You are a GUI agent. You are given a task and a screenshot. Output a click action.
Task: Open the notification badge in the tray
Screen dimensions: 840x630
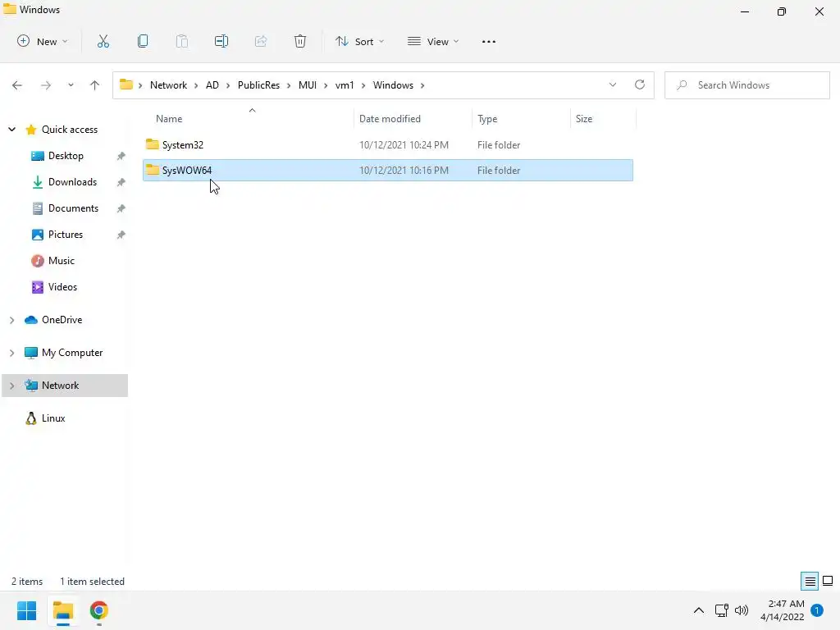point(817,610)
